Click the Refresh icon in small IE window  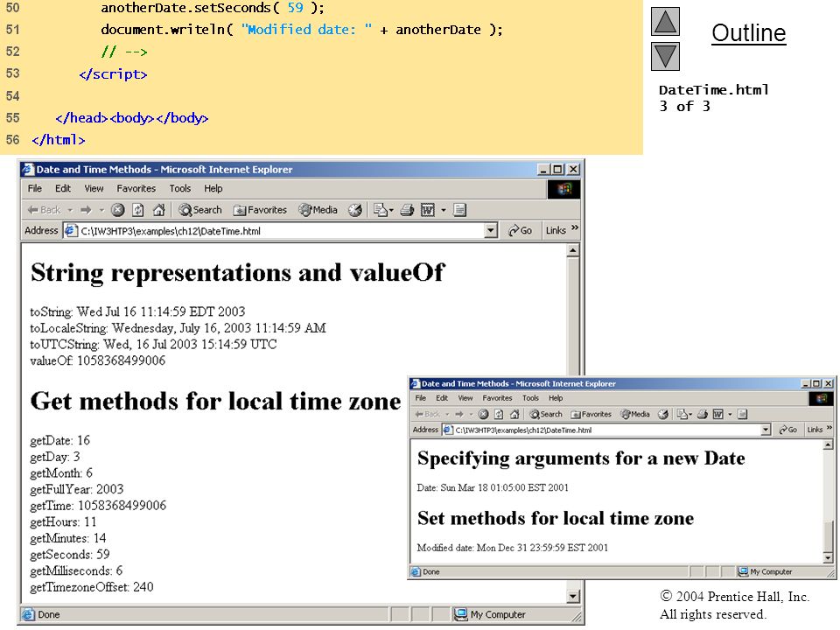tap(499, 414)
